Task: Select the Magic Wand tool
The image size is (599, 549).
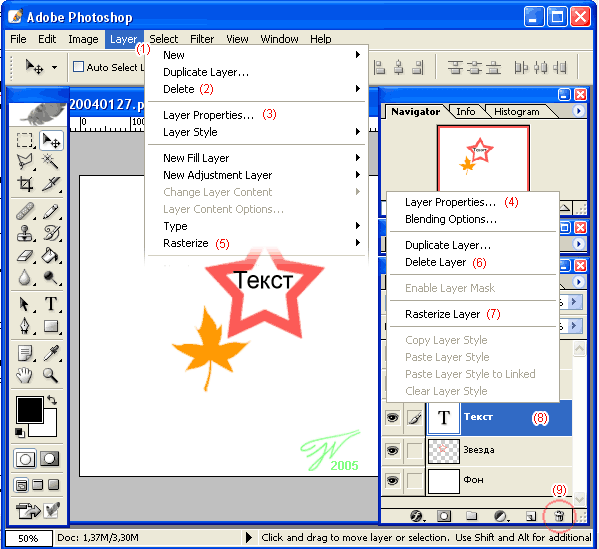Action: [50, 162]
